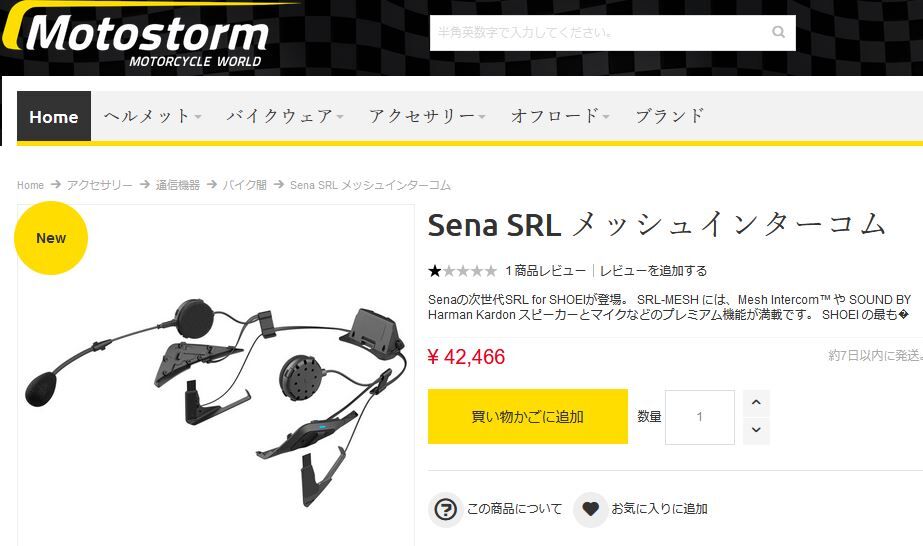Click the question mark product info icon
The image size is (923, 546).
[445, 509]
